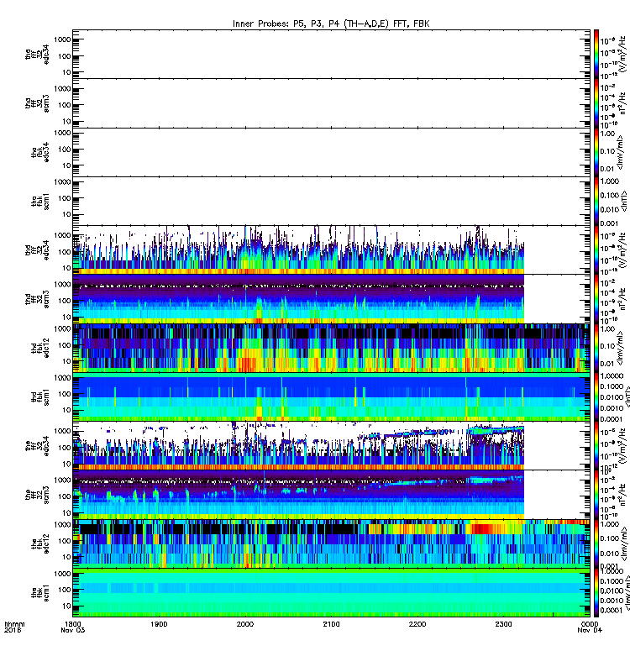Click the "the fbk scm1" panel label
The width and height of the screenshot is (630, 672).
pyautogui.click(x=40, y=592)
